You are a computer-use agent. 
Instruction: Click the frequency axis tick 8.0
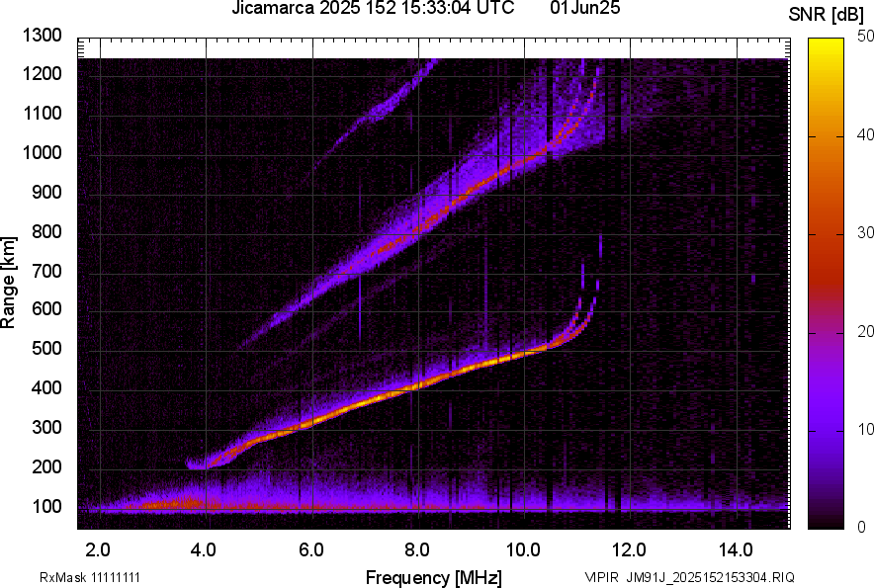point(416,550)
